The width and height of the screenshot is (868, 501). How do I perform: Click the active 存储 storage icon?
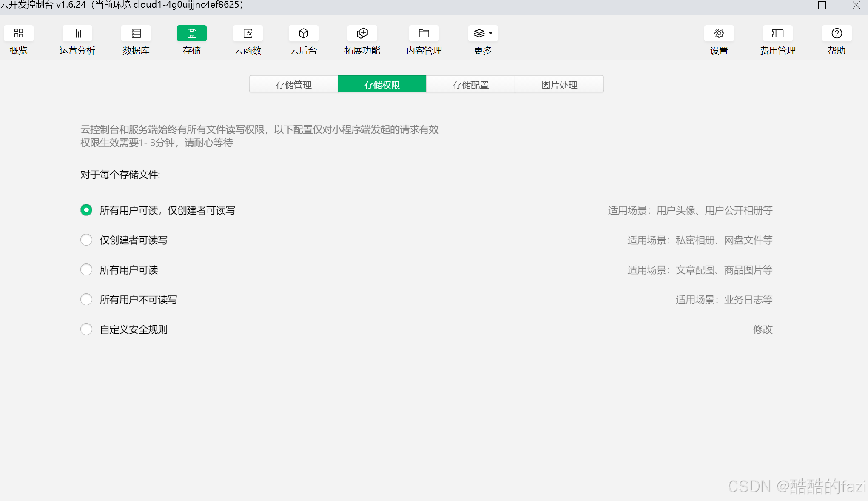point(192,34)
